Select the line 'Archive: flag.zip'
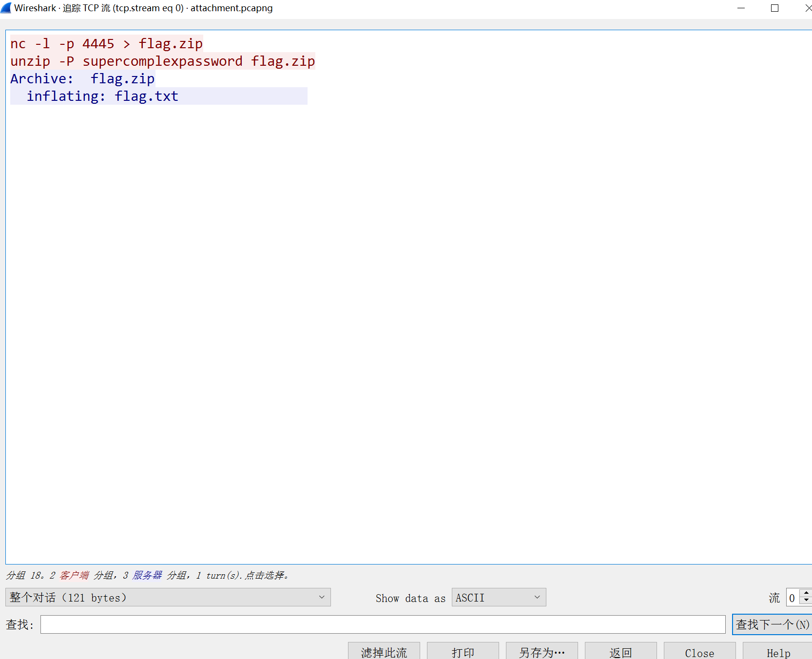Image resolution: width=812 pixels, height=659 pixels. tap(82, 79)
